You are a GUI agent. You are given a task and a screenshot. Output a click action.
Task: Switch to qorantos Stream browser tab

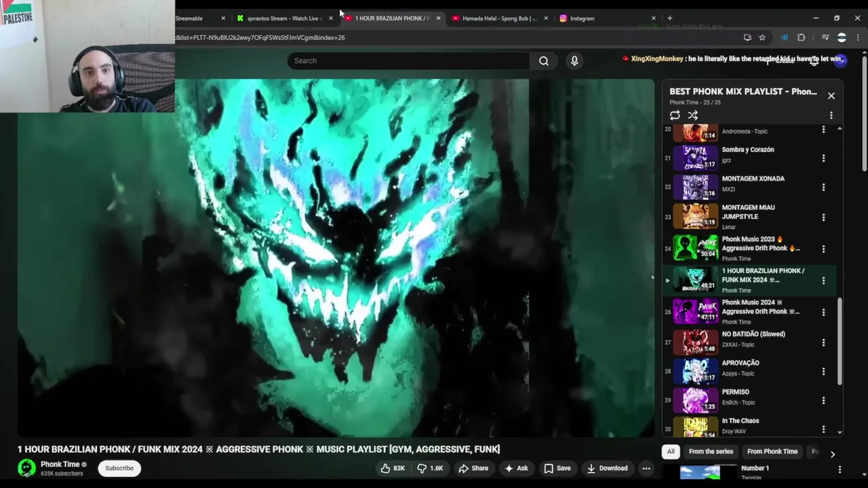[283, 18]
